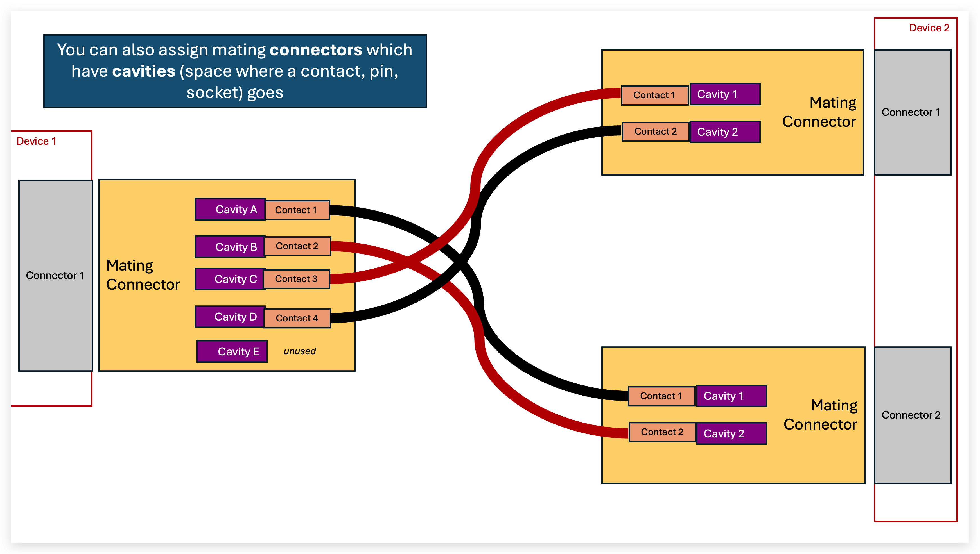Click the Cavity C label
Screen dimensions: 980x554
[235, 279]
